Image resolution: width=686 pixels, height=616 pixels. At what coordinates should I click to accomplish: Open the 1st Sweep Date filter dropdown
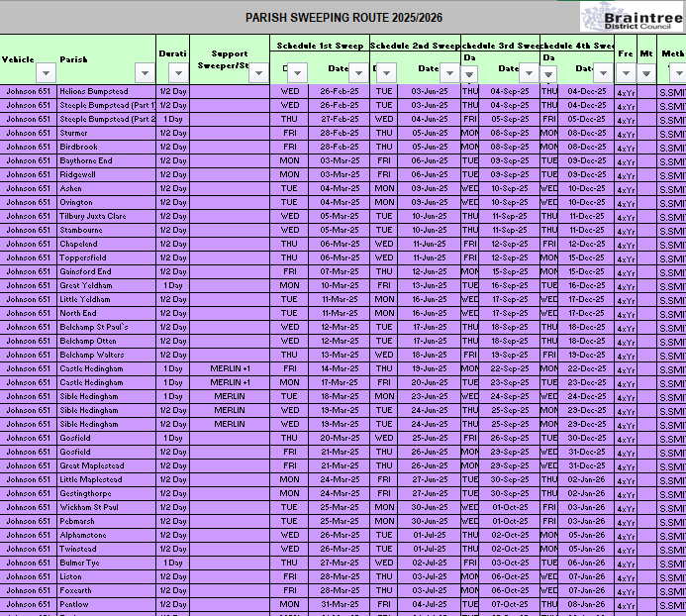pyautogui.click(x=358, y=72)
